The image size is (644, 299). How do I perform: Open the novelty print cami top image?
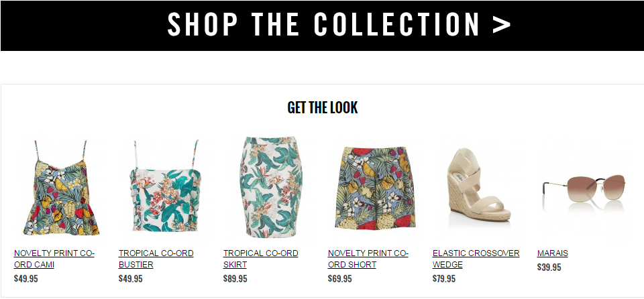tap(61, 187)
